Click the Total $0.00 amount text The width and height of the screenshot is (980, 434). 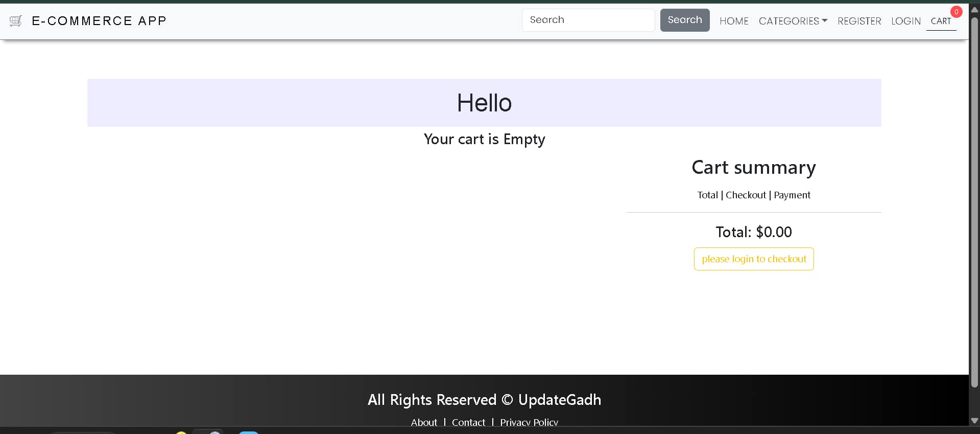click(753, 232)
